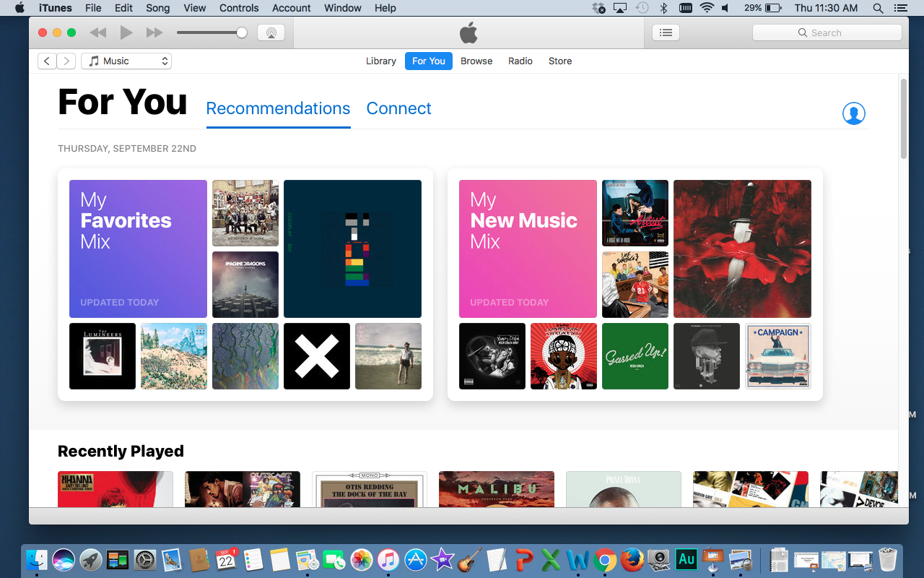Open the My New Music Mix tile
The image size is (924, 578).
pos(528,249)
